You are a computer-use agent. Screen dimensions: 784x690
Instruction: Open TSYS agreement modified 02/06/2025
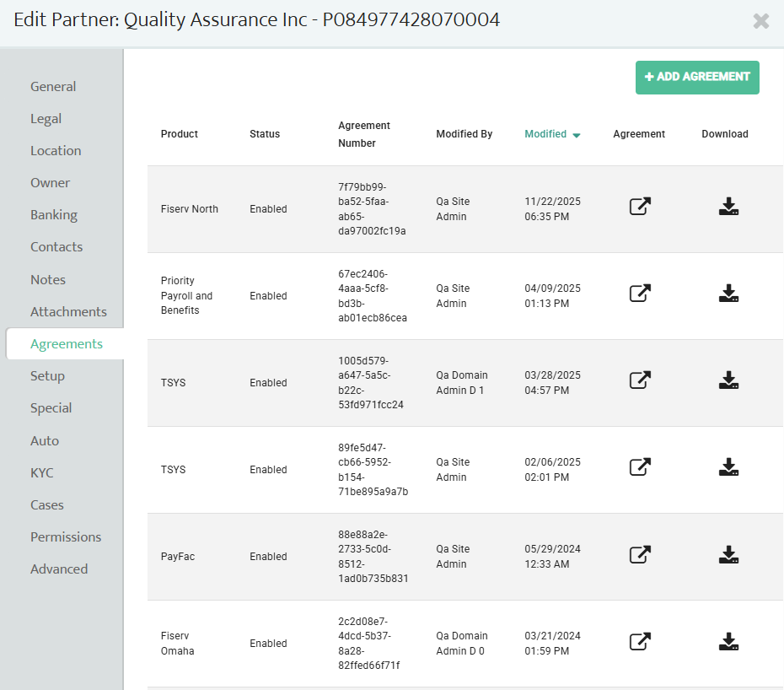640,466
